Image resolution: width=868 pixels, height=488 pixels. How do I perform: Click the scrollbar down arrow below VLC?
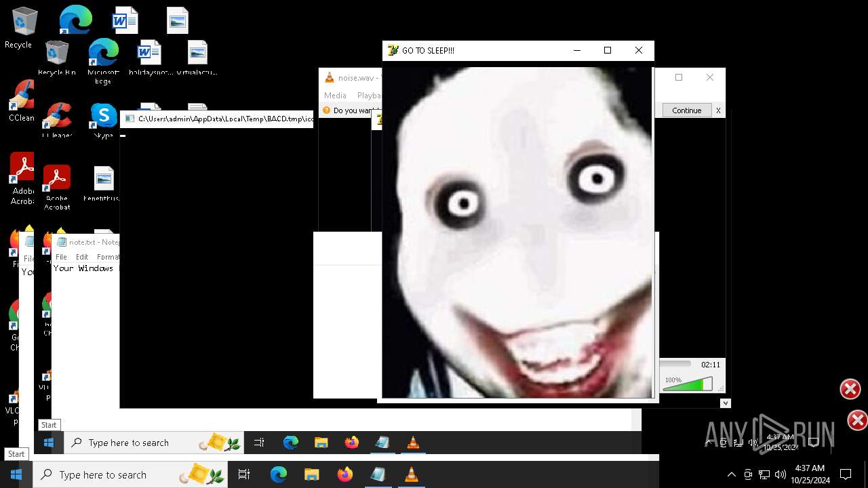(x=725, y=403)
